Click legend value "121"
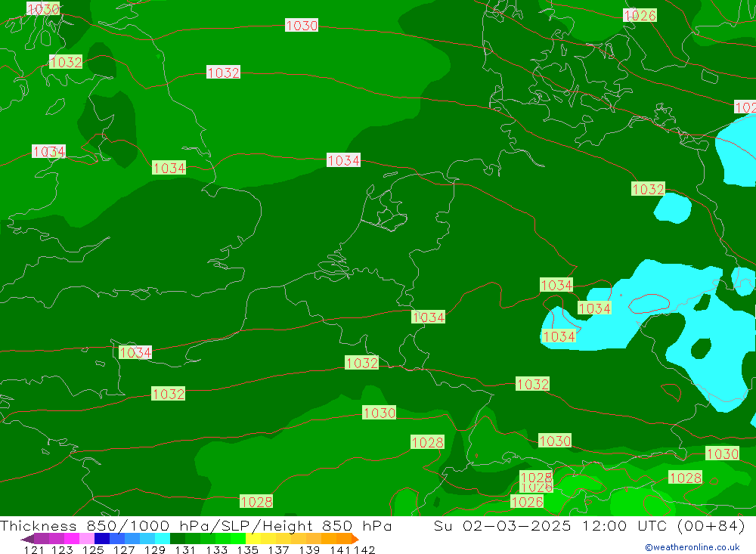The height and width of the screenshot is (554, 756). 34,549
